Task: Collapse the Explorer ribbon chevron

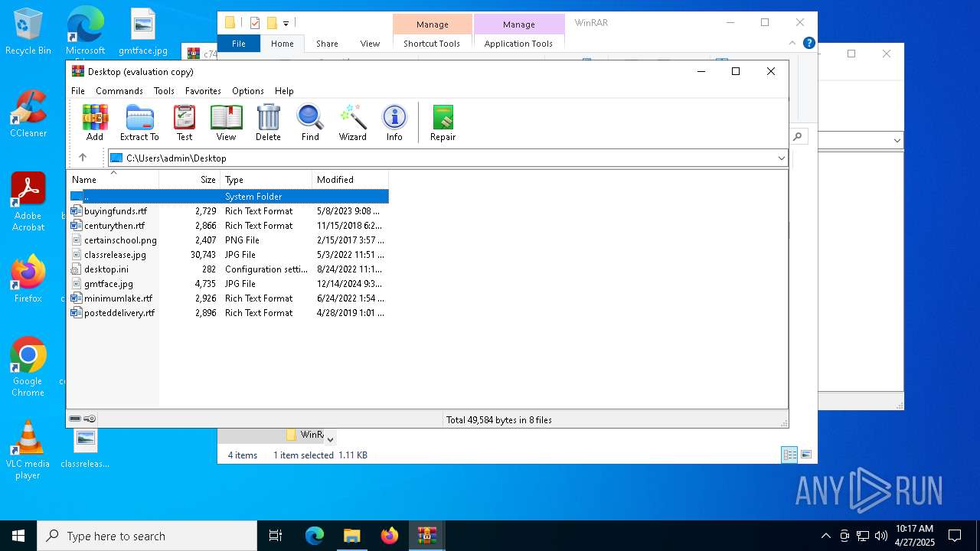Action: [793, 44]
